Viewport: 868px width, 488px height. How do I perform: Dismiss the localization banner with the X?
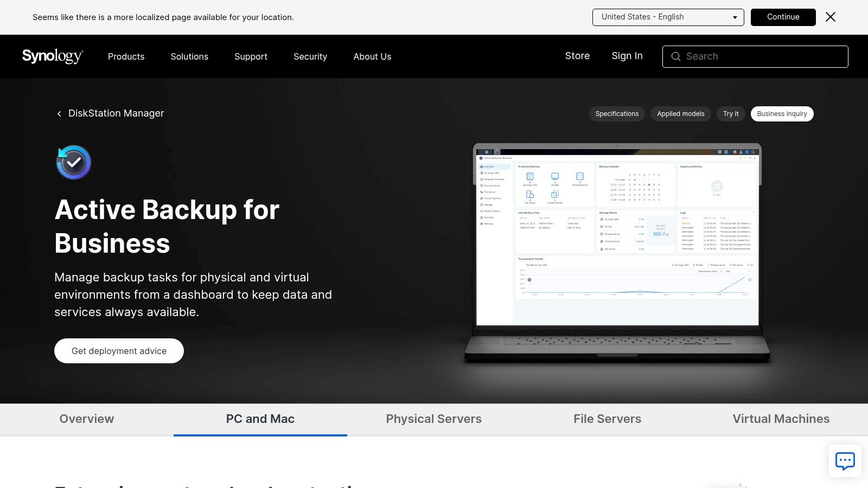pyautogui.click(x=831, y=17)
